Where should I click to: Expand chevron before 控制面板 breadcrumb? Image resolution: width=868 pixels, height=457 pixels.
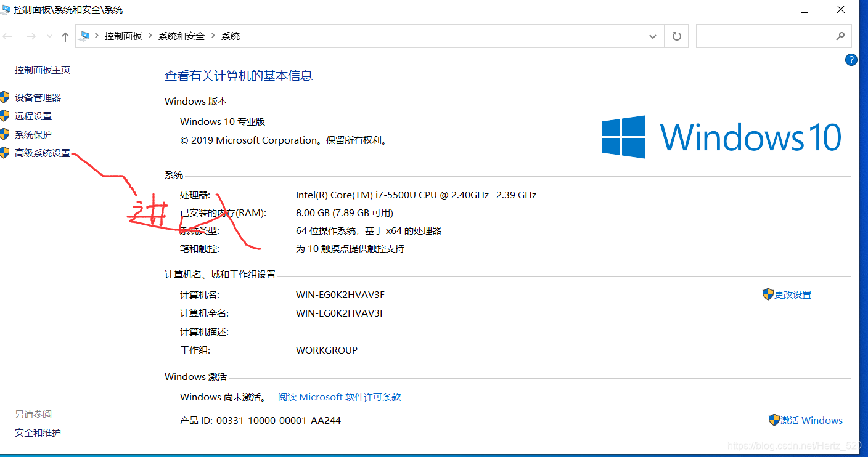97,36
